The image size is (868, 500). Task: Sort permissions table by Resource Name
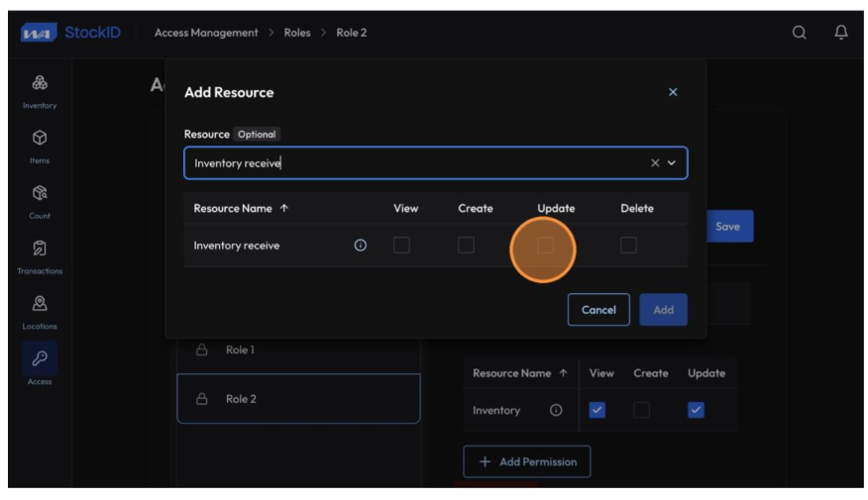point(520,373)
